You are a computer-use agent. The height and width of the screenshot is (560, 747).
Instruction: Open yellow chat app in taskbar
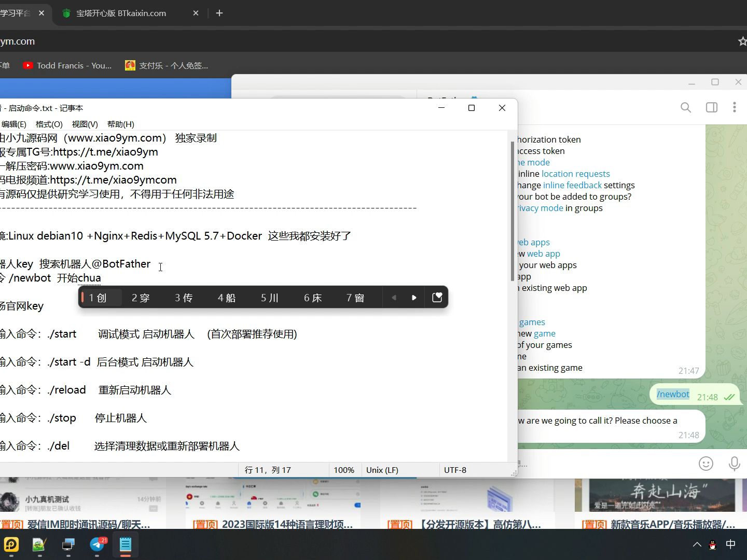point(11,544)
